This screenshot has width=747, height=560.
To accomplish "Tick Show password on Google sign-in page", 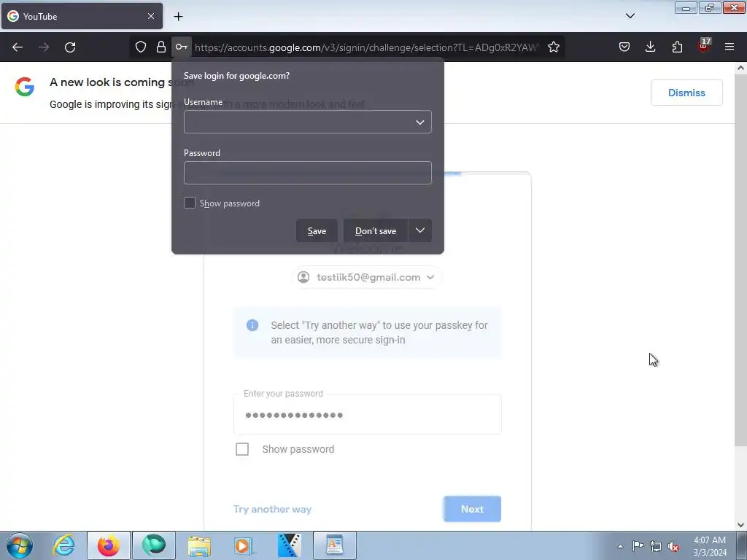I will click(x=242, y=449).
